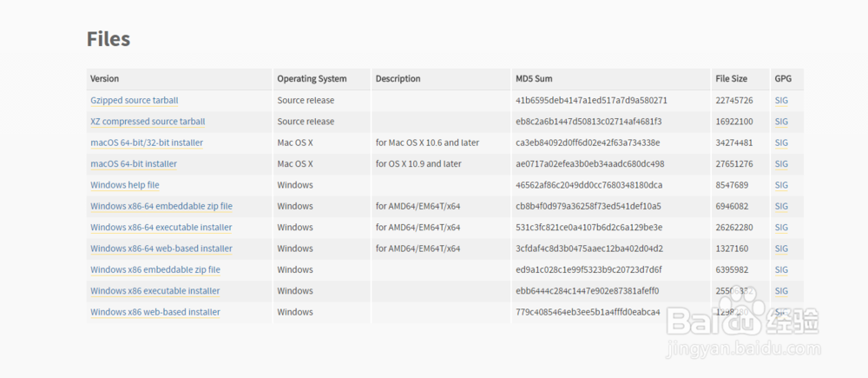The image size is (868, 378).
Task: Open the Gzipped source tarball link
Action: pos(134,101)
